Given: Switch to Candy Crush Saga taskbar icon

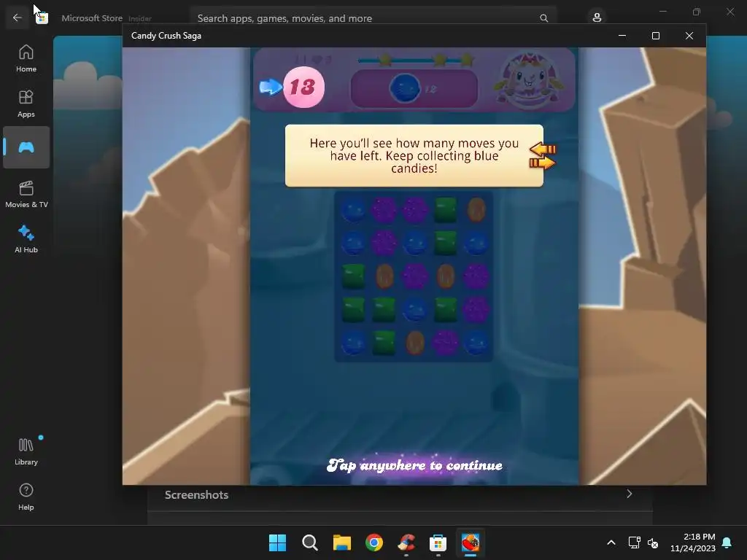Looking at the screenshot, I should point(471,542).
